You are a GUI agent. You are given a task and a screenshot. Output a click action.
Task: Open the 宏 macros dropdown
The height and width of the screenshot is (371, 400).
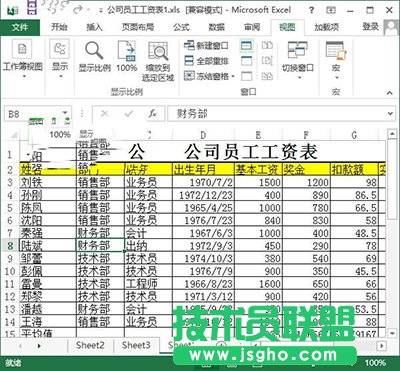point(336,60)
